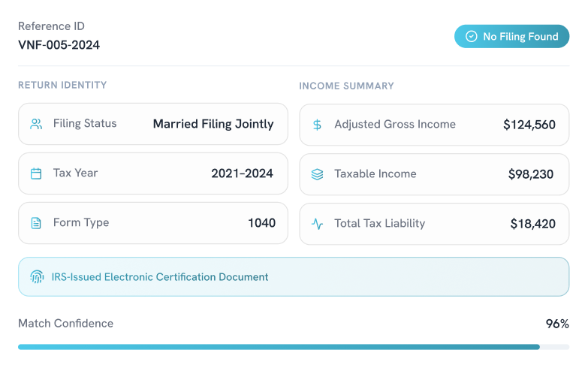Click the reference ID VNF-005-2024
Screen dimensions: 588x368
(x=59, y=45)
